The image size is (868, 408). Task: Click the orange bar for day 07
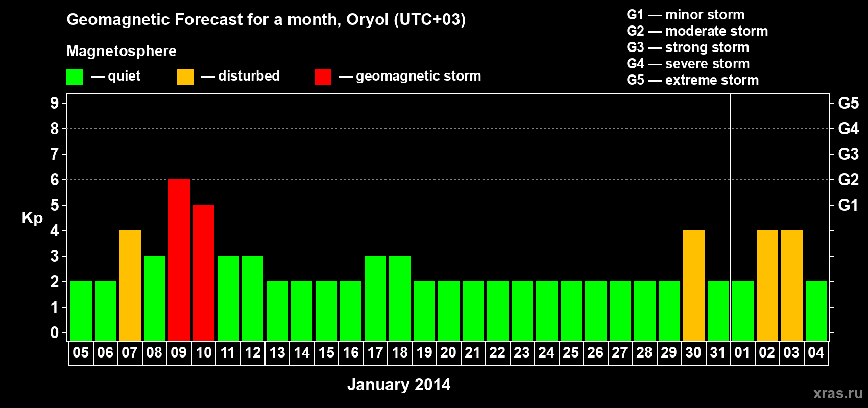130,285
